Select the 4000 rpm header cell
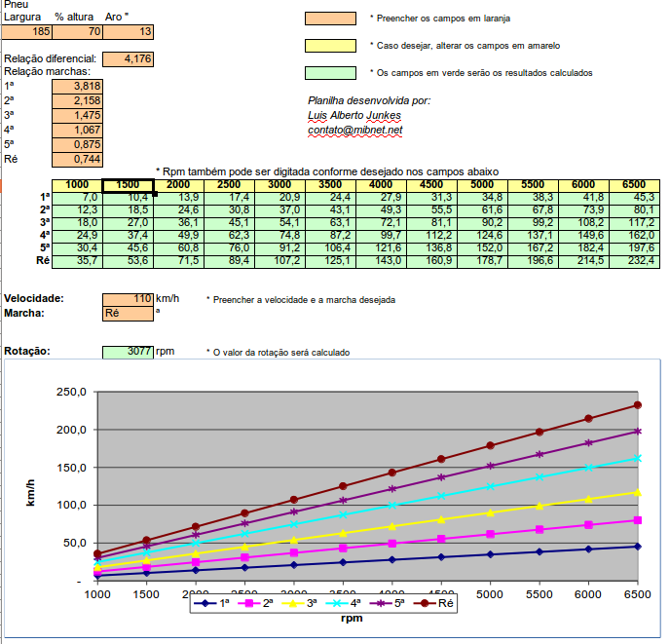This screenshot has width=670, height=644. 381,185
